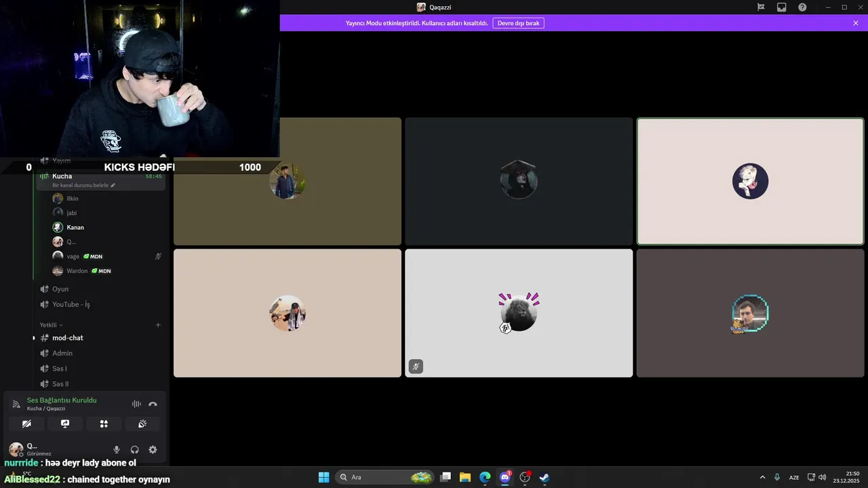This screenshot has height=488, width=868.
Task: Select the dark participant tile in the top row
Action: [x=519, y=182]
